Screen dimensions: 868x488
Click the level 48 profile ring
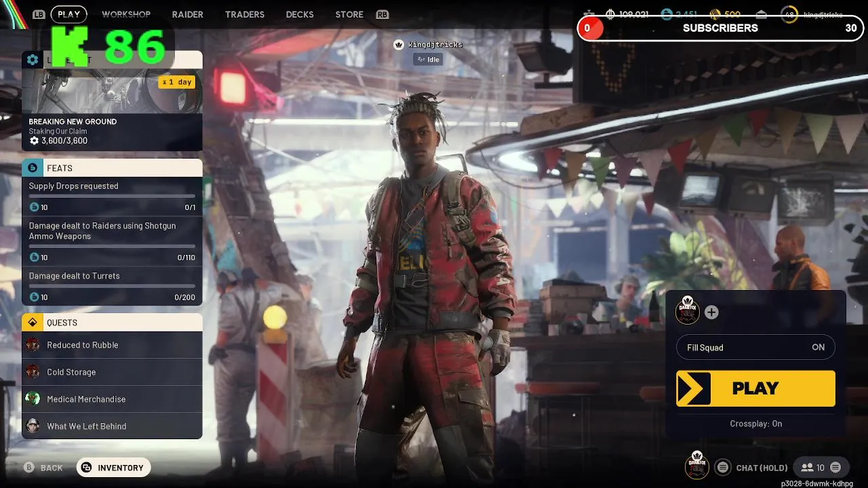(x=789, y=14)
